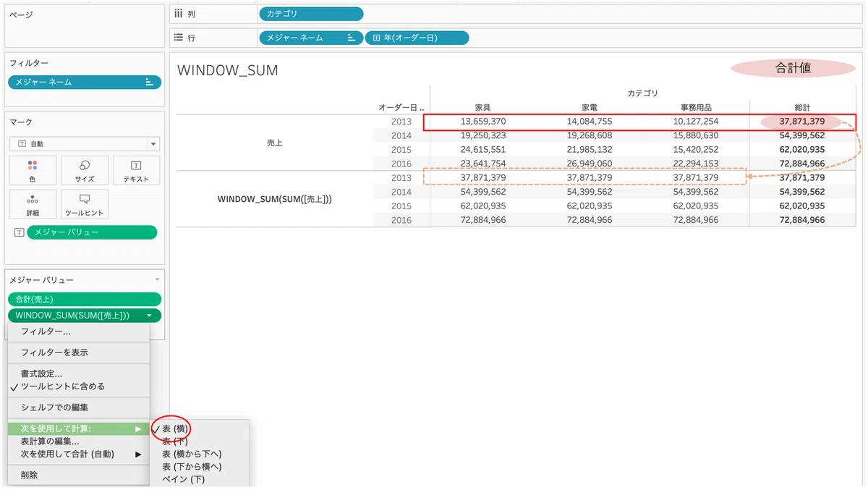Open the 次を使用して計算 submenu
868x490 pixels.
tap(78, 428)
